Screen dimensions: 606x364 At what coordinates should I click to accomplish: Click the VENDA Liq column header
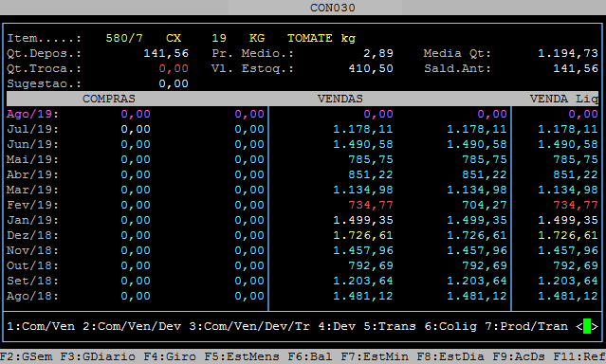(564, 99)
